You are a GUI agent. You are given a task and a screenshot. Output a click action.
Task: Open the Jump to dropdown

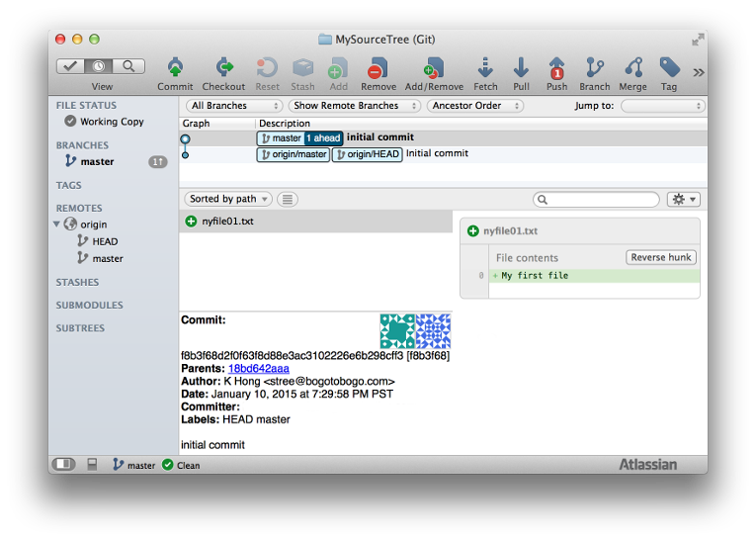point(663,106)
